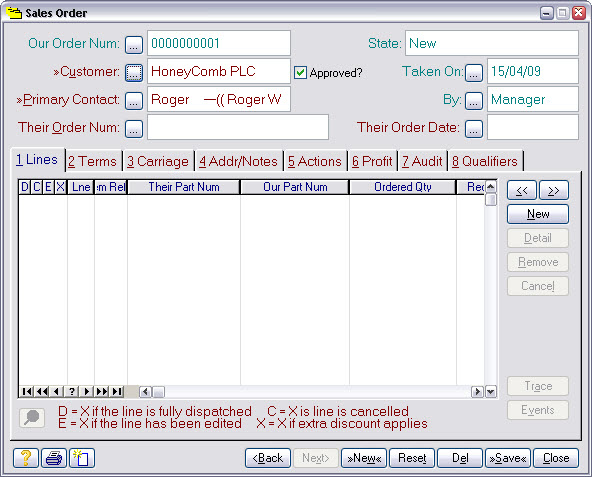Screen dimensions: 592x477
Task: Click the question mark in grid navigator
Action: tap(71, 392)
